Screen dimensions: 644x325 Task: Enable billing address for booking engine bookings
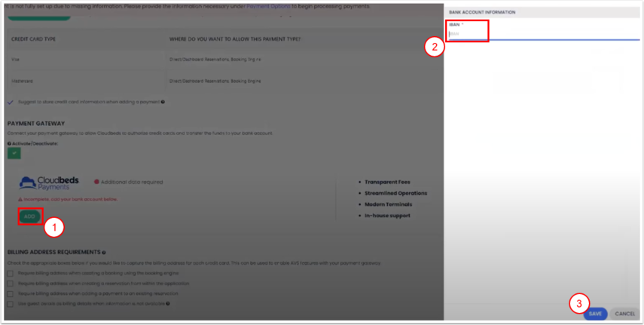(11, 273)
